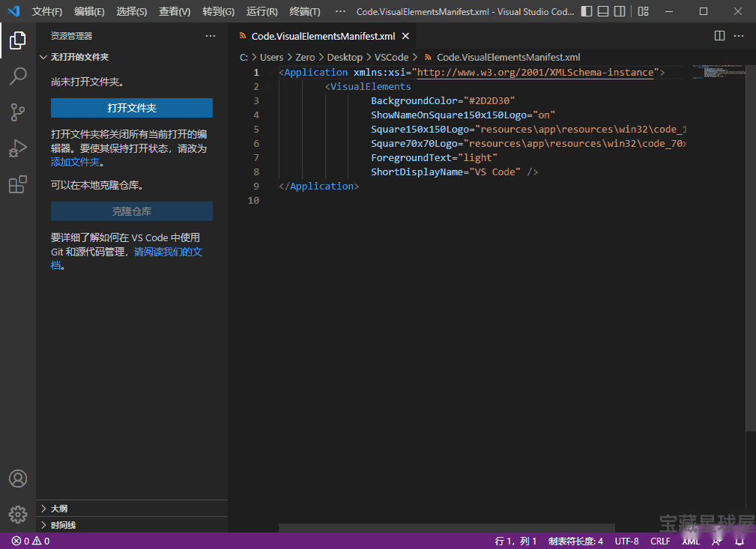The image size is (756, 549).
Task: Click the Zero breadcrumb segment
Action: tap(305, 58)
